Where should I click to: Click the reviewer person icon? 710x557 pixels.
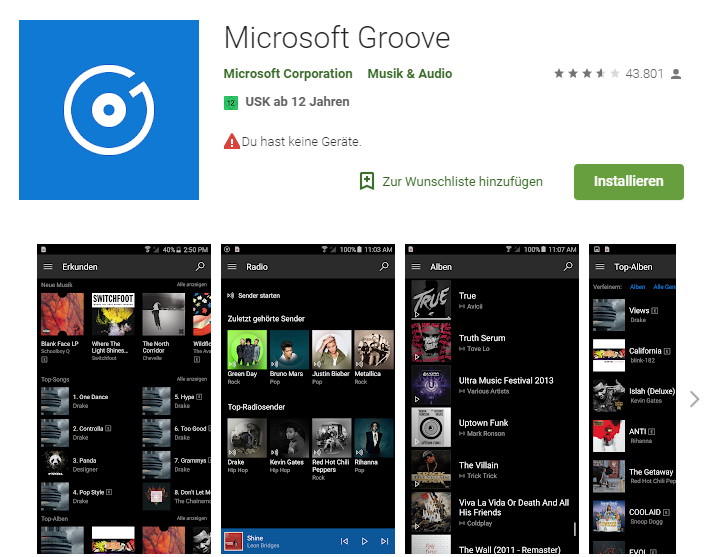pyautogui.click(x=676, y=74)
